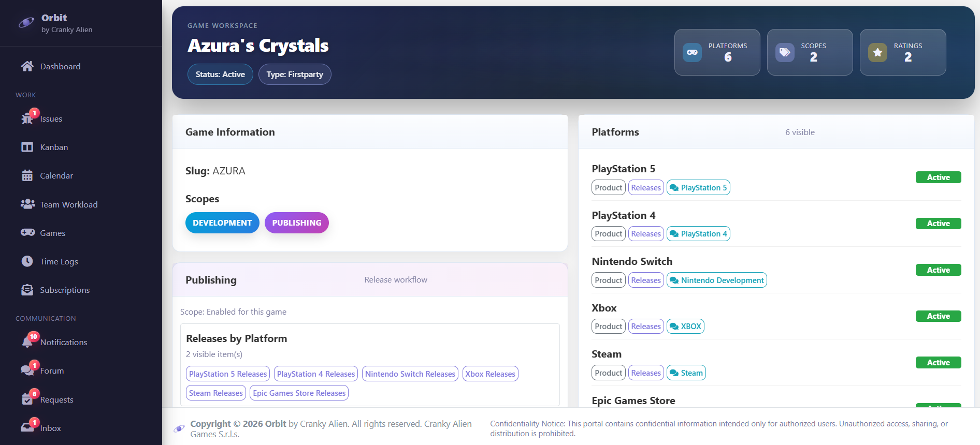This screenshot has width=980, height=445.
Task: Click Product tag under PlayStation 5
Action: pyautogui.click(x=609, y=187)
